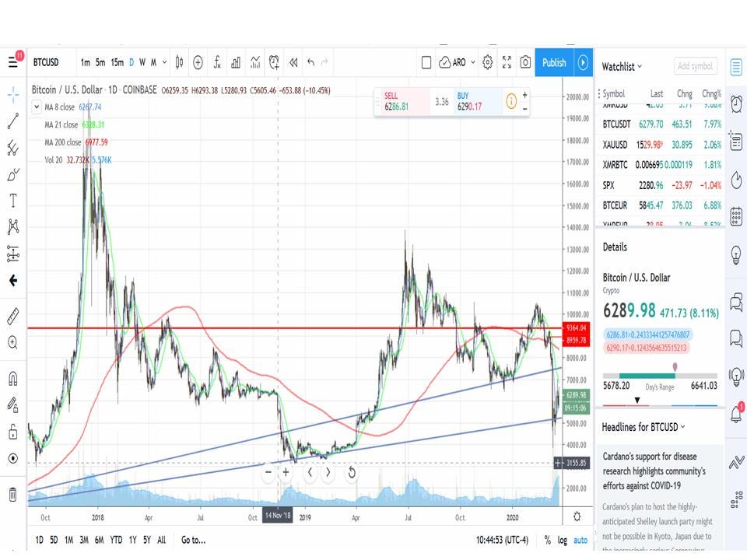Click the Compare or add symbol icon
The height and width of the screenshot is (560, 747).
click(x=198, y=62)
